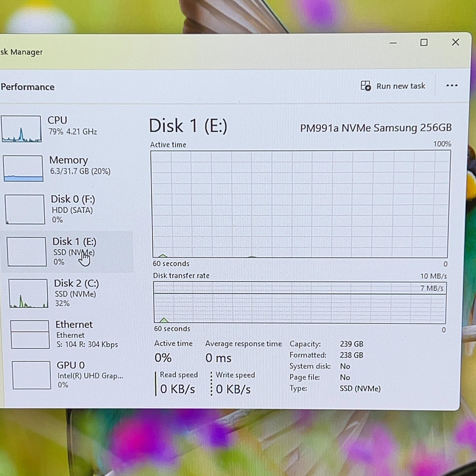This screenshot has width=476, height=476.
Task: Maximize the Task Manager window
Action: click(x=424, y=42)
